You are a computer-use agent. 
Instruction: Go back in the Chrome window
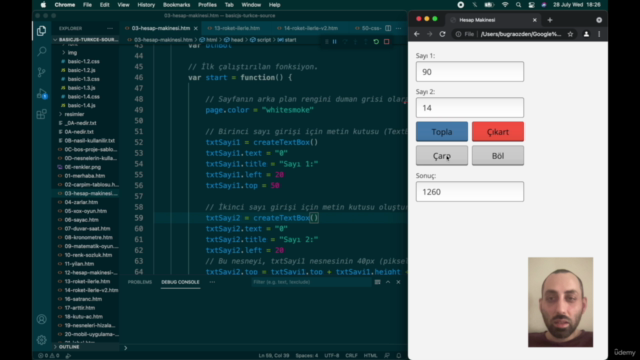[x=417, y=34]
